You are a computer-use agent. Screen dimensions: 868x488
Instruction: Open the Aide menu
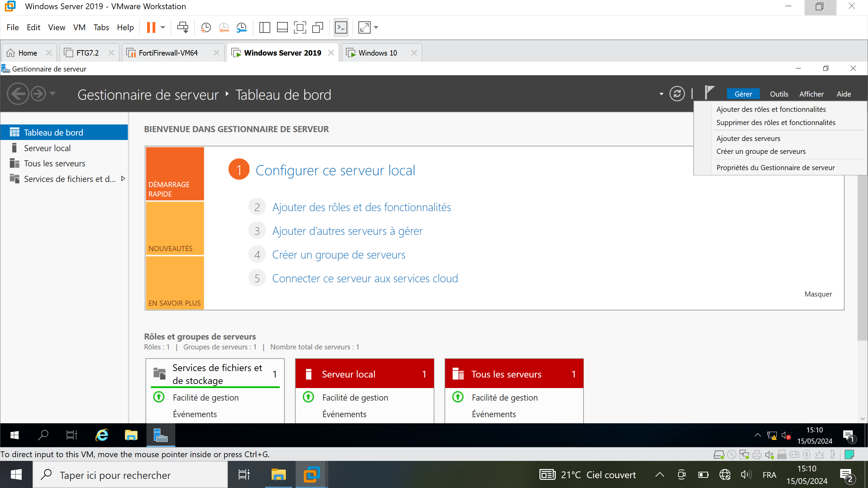[x=844, y=94]
